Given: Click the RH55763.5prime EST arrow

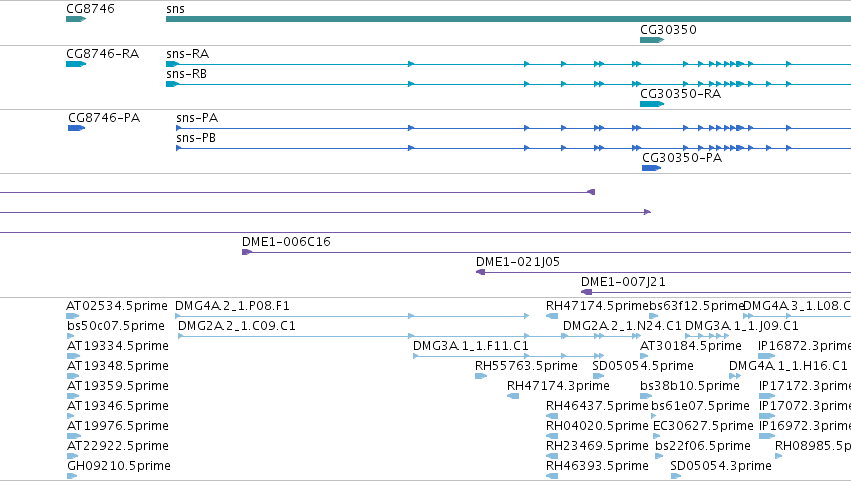Looking at the screenshot, I should [x=481, y=376].
